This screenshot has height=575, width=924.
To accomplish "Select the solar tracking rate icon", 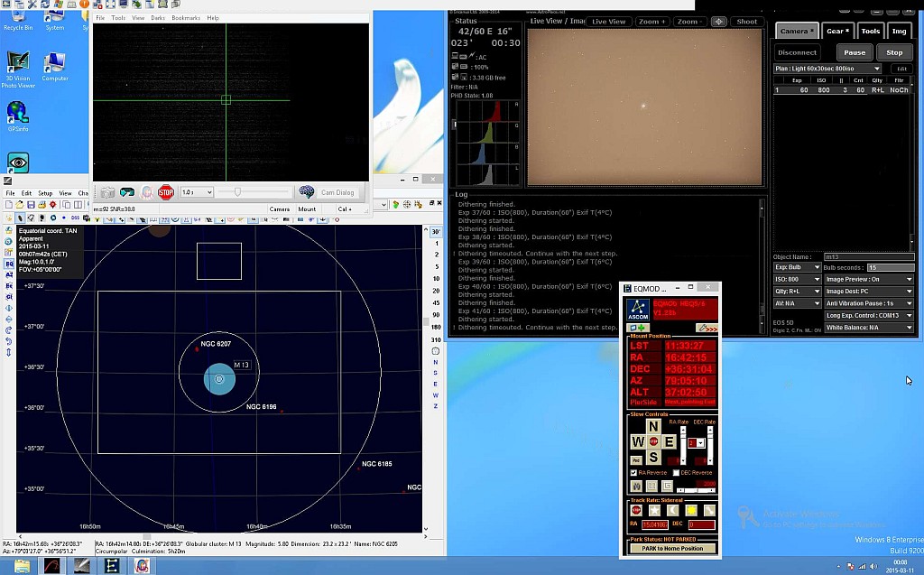I will tap(691, 510).
